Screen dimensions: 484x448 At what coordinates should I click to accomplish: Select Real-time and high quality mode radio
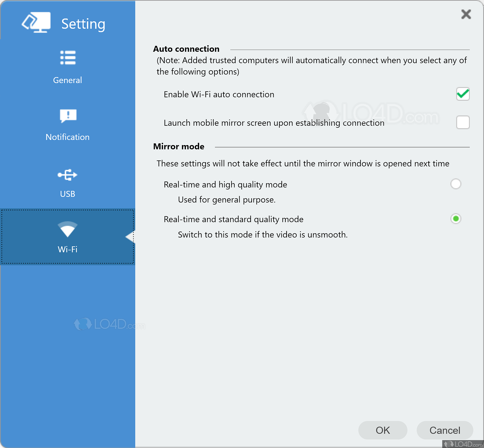tap(456, 184)
